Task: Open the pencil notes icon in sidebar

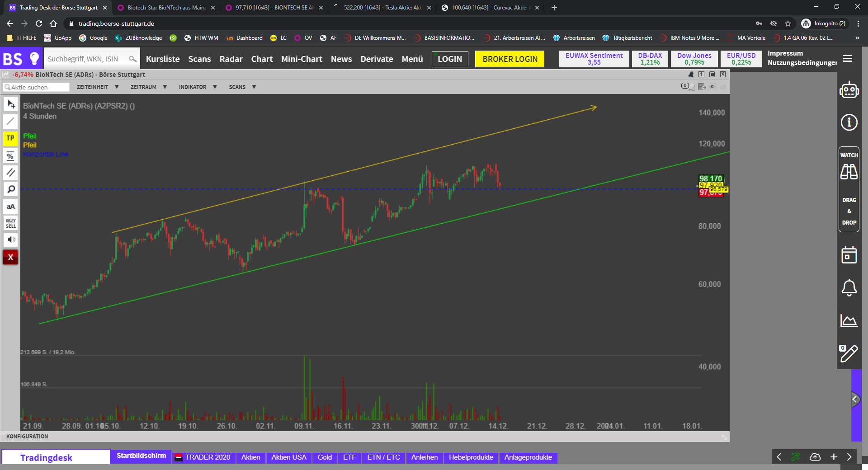Action: (x=849, y=353)
